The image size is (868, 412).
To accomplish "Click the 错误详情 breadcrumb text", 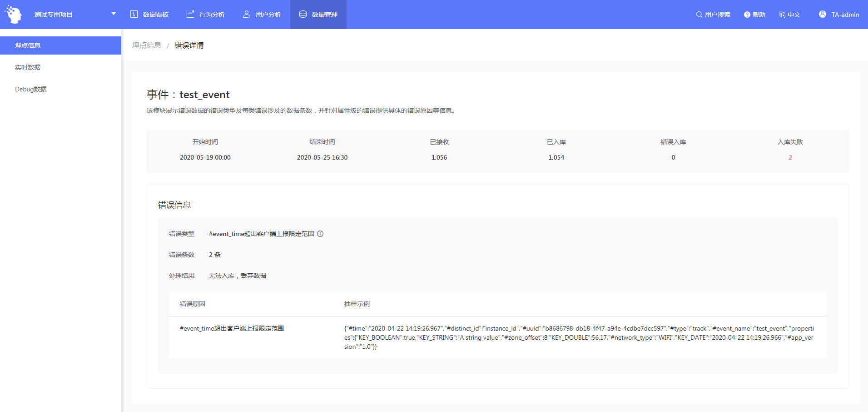I will 189,45.
